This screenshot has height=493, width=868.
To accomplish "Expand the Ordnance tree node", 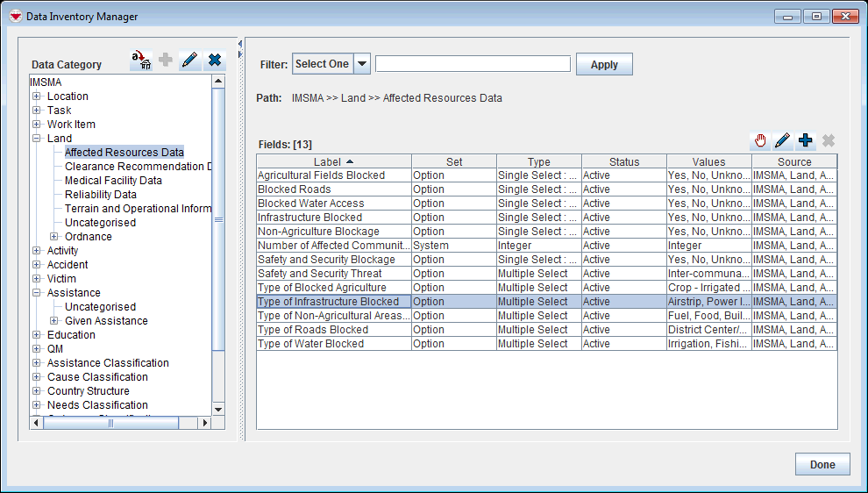I will 54,237.
